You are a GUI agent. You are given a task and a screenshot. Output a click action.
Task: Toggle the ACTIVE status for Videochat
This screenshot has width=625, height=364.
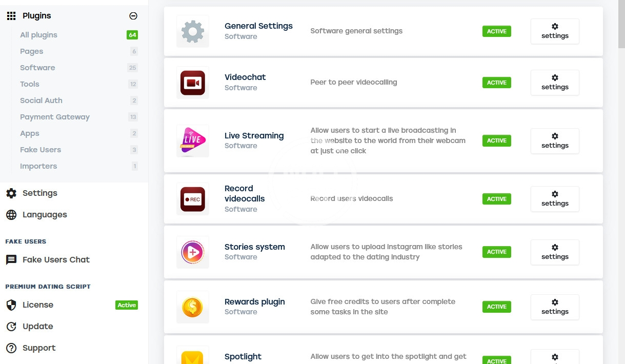(496, 83)
